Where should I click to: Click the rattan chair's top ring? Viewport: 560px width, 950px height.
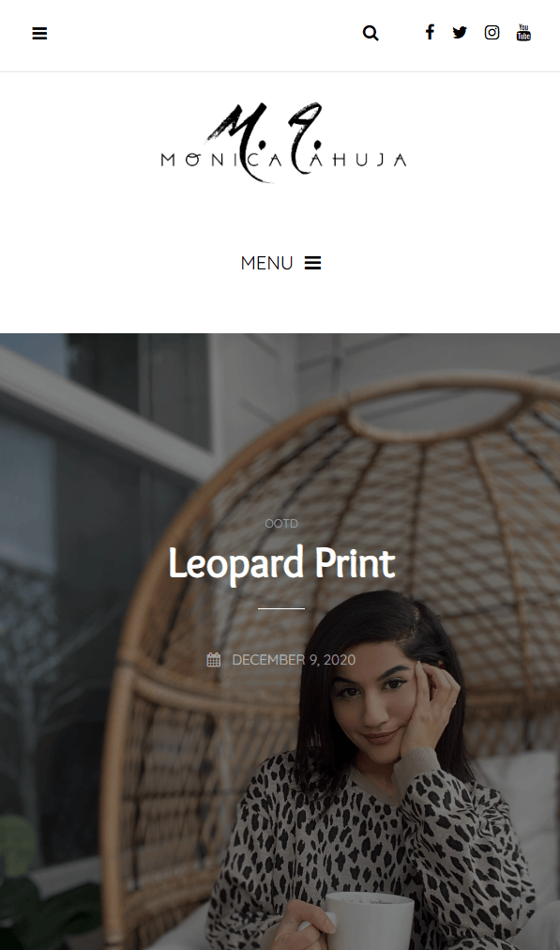click(x=436, y=411)
